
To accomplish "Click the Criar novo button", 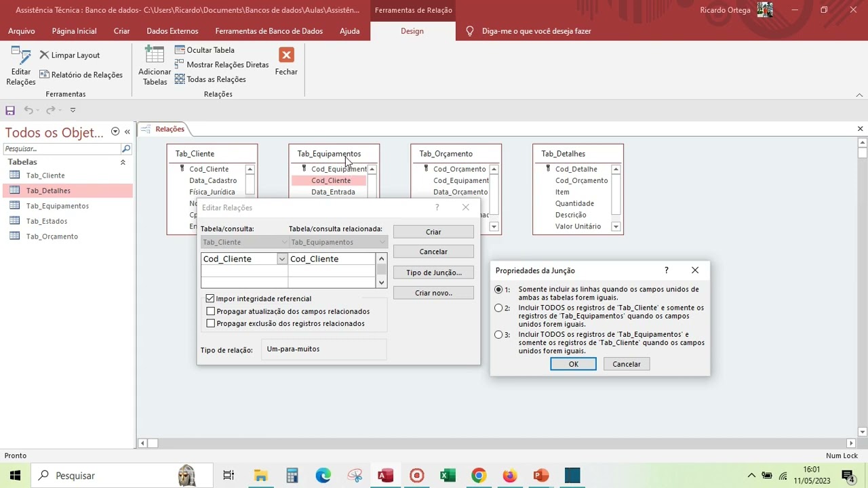I will (x=433, y=293).
